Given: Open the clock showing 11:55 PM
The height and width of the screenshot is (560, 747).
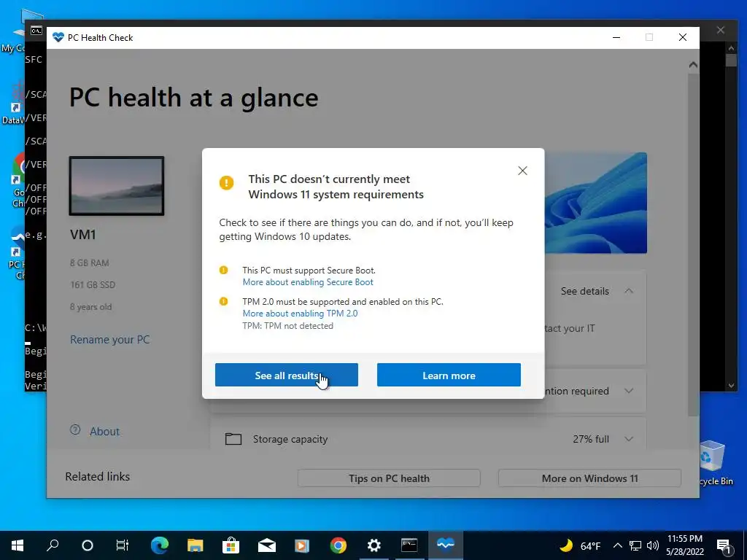Looking at the screenshot, I should pyautogui.click(x=684, y=545).
